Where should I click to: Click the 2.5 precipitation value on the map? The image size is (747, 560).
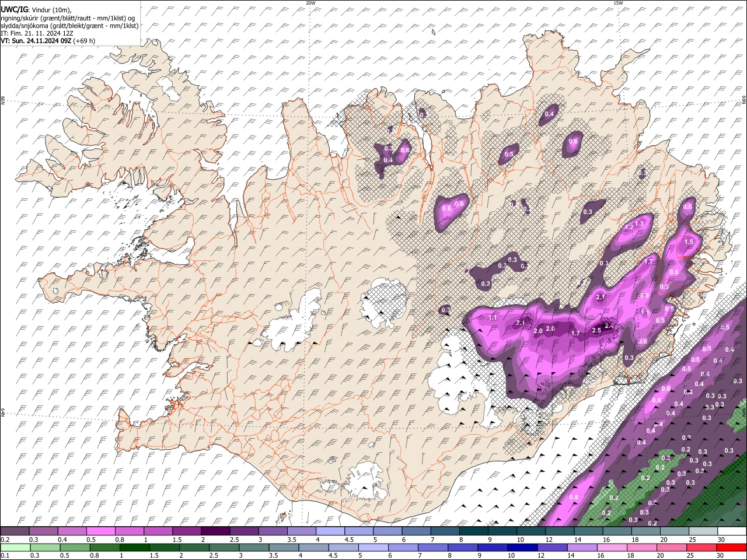[x=596, y=330]
